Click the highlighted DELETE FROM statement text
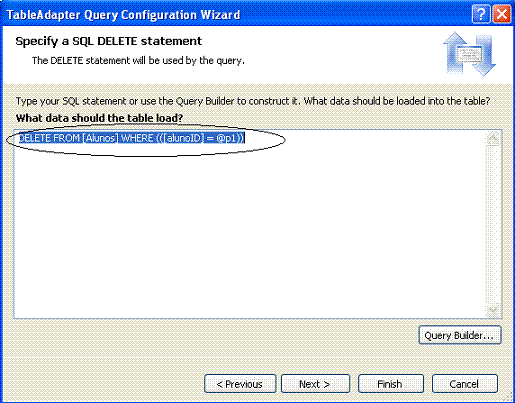Viewport: 515px width, 403px height. pos(132,138)
